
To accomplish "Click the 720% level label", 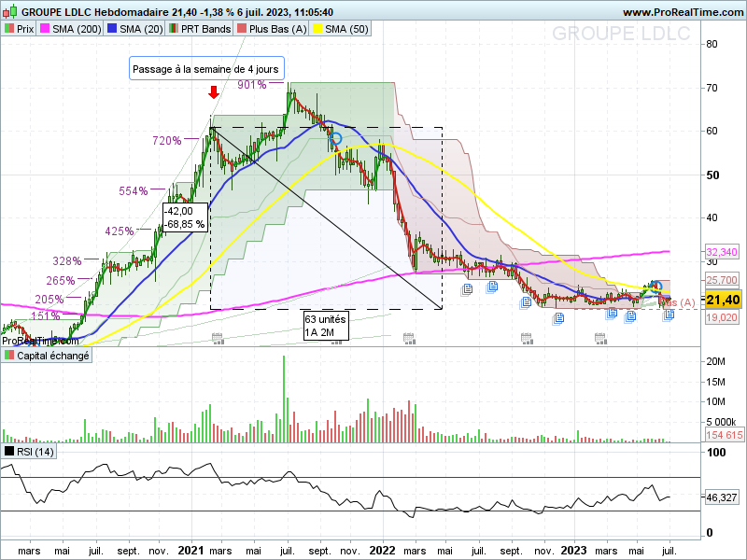I will pyautogui.click(x=167, y=141).
